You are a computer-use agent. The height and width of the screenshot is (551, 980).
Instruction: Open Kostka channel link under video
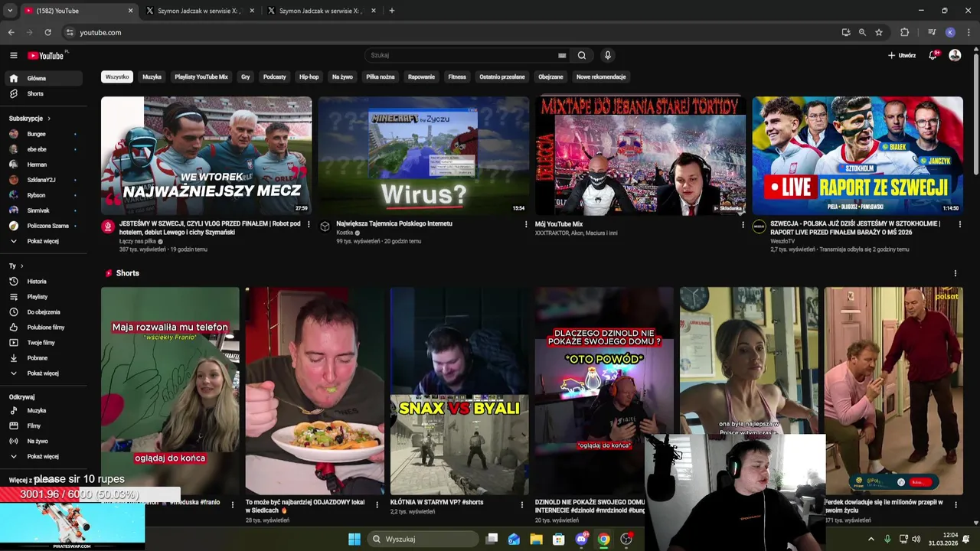(x=345, y=233)
